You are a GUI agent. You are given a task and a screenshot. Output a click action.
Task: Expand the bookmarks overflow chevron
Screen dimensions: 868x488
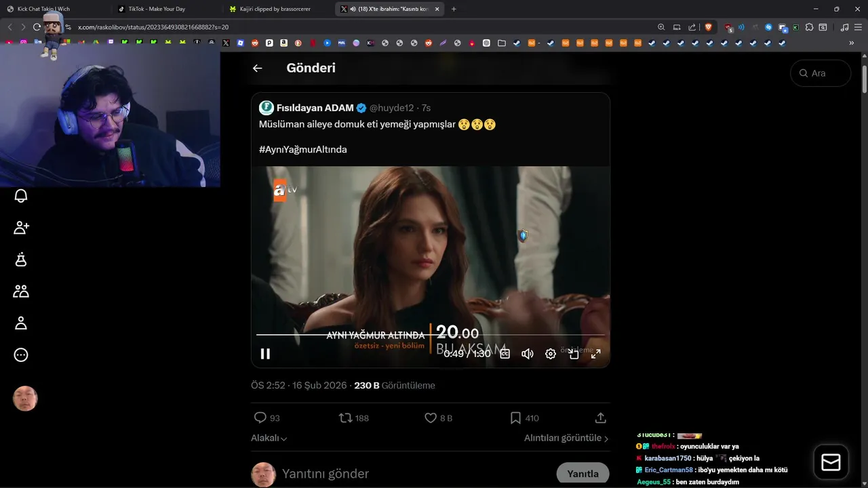click(x=851, y=43)
